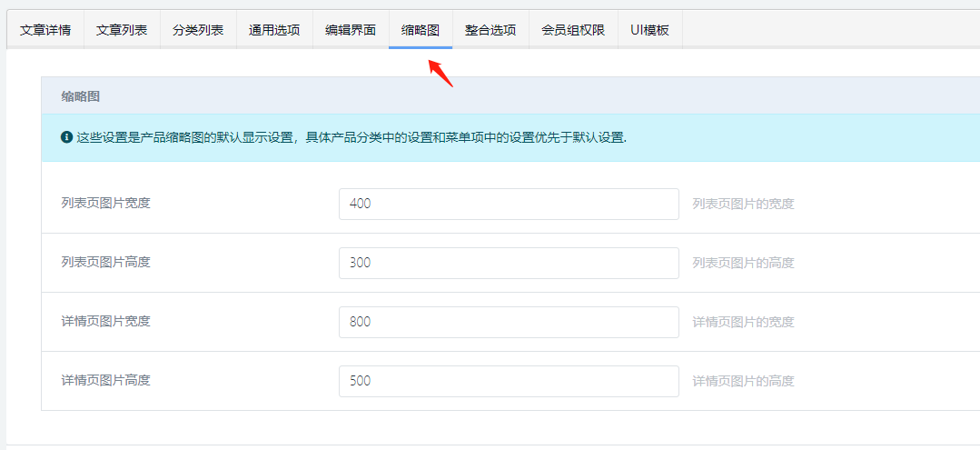Open the 会员组权限 tab
Image resolution: width=980 pixels, height=450 pixels.
[573, 30]
